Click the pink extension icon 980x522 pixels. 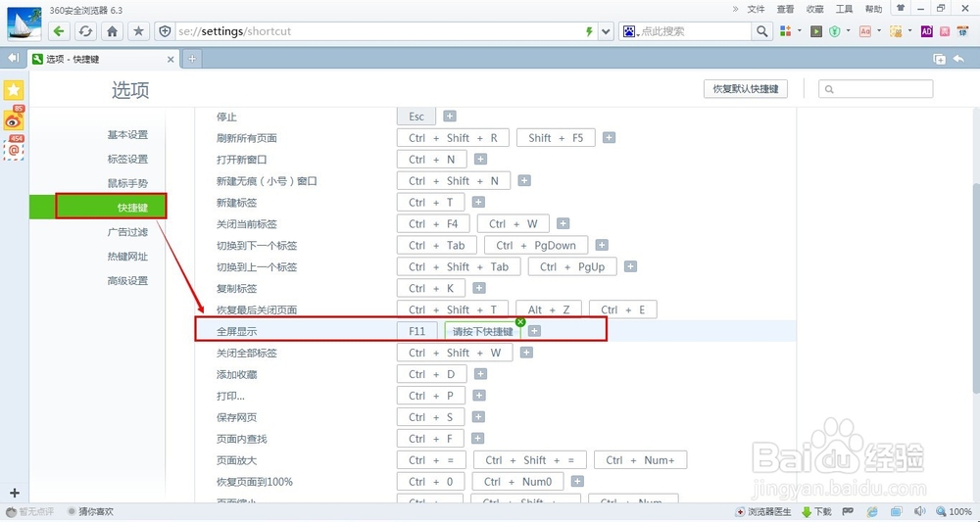[945, 31]
